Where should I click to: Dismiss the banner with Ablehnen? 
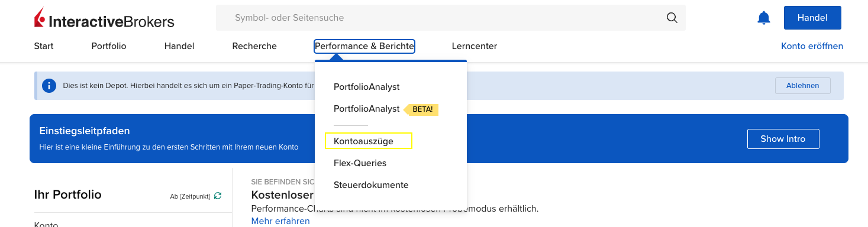pos(803,86)
